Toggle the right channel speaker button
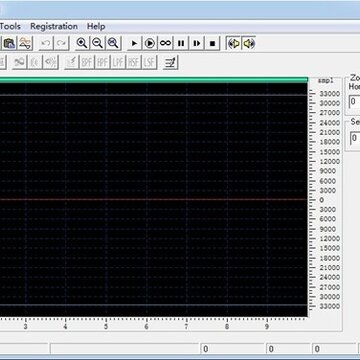The width and height of the screenshot is (360, 360). coord(249,43)
